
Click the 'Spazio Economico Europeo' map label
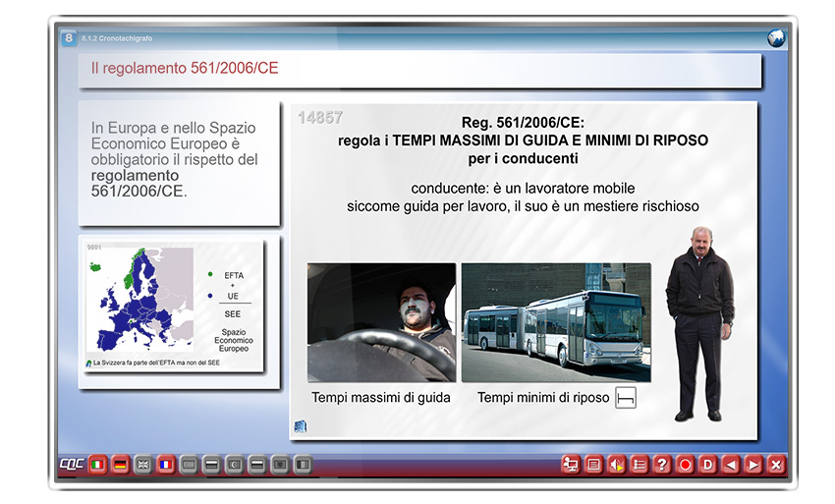(x=234, y=340)
